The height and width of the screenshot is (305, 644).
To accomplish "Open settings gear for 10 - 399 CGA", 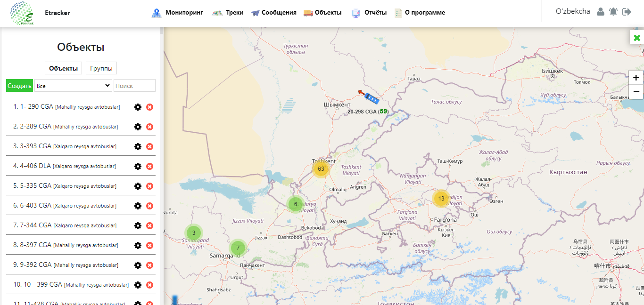I will pos(138,285).
